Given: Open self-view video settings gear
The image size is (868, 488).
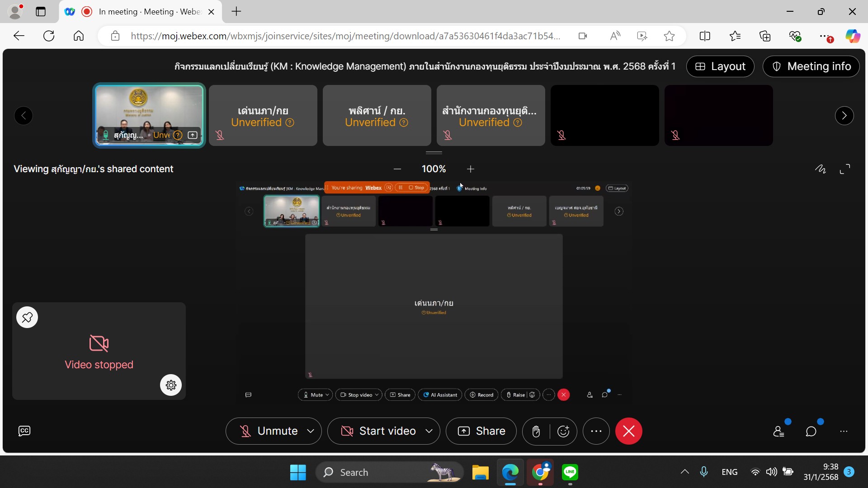Looking at the screenshot, I should click(171, 385).
